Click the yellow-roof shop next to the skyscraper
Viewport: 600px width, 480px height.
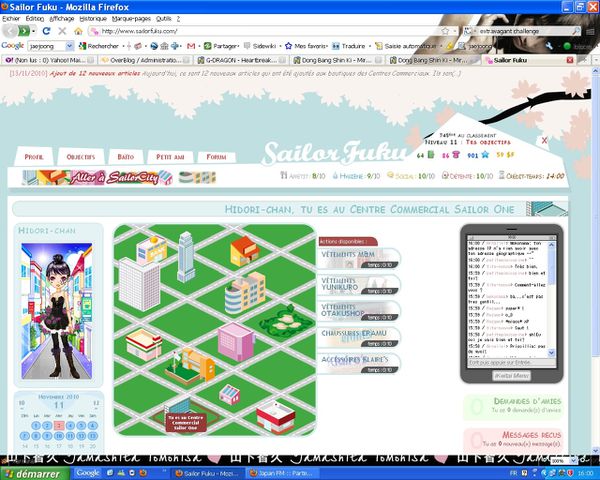[x=152, y=250]
